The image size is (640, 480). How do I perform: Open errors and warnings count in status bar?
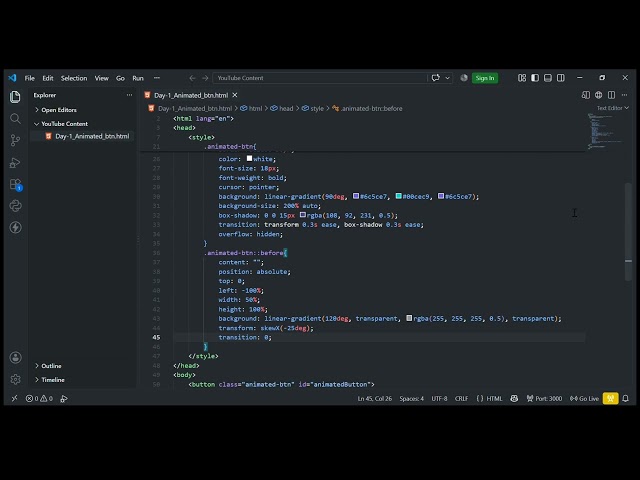pos(39,398)
